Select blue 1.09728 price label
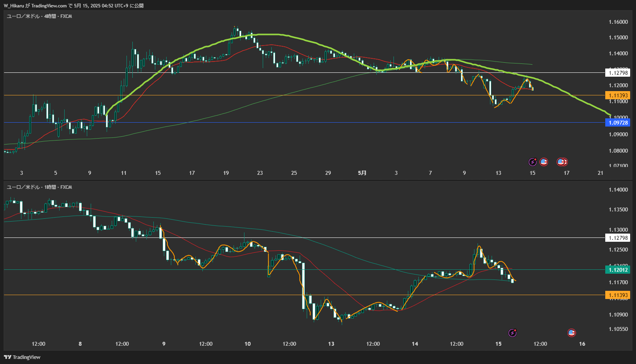 point(618,123)
